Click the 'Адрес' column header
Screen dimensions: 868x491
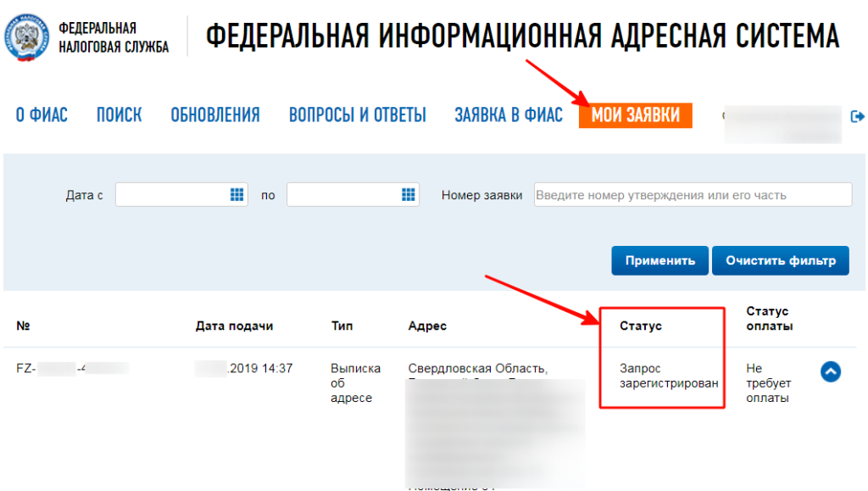click(x=427, y=326)
